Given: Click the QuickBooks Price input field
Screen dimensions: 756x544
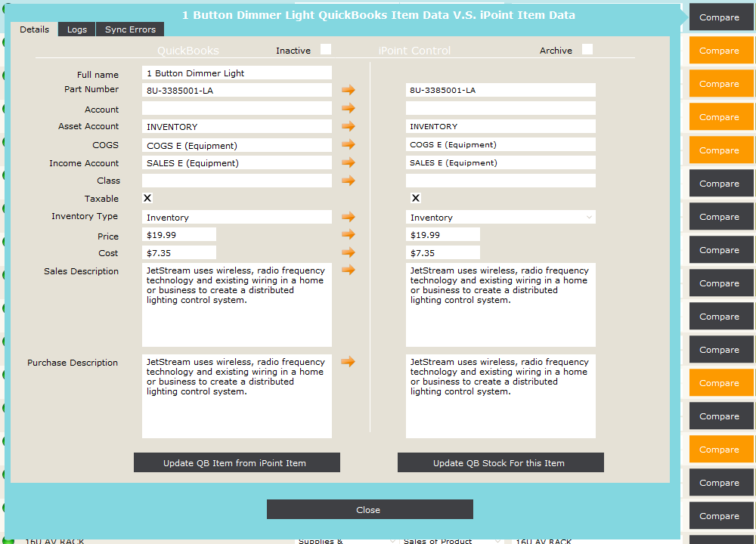Looking at the screenshot, I should click(x=178, y=235).
